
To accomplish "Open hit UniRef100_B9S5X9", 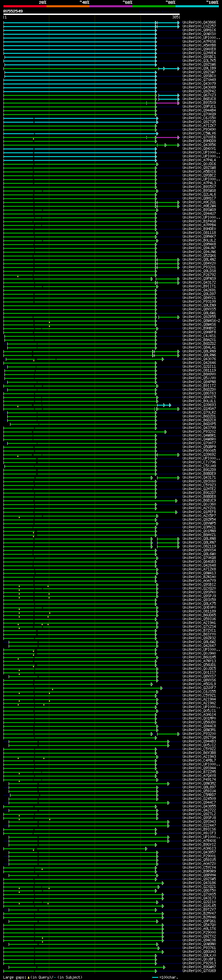I will [x=199, y=103].
